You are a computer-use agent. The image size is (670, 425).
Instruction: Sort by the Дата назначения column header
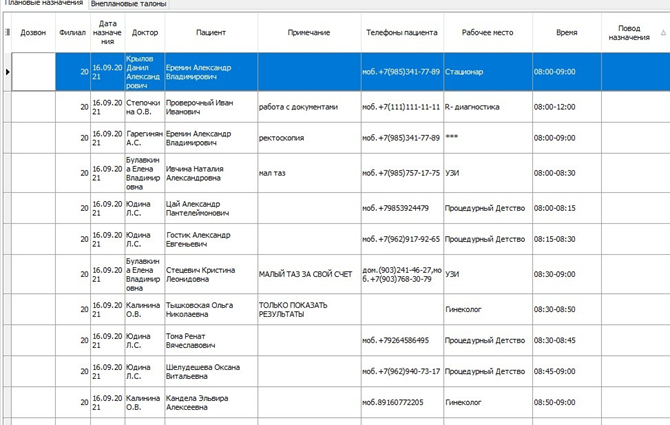tap(107, 32)
